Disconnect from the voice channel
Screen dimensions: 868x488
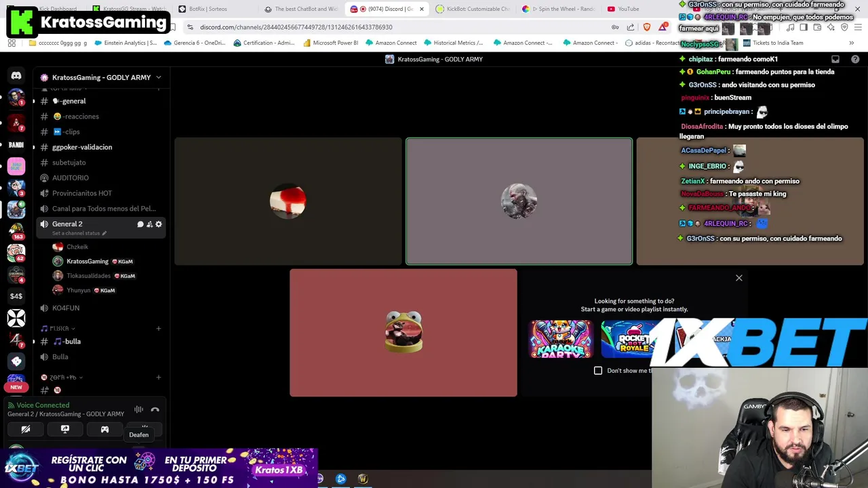pyautogui.click(x=155, y=409)
